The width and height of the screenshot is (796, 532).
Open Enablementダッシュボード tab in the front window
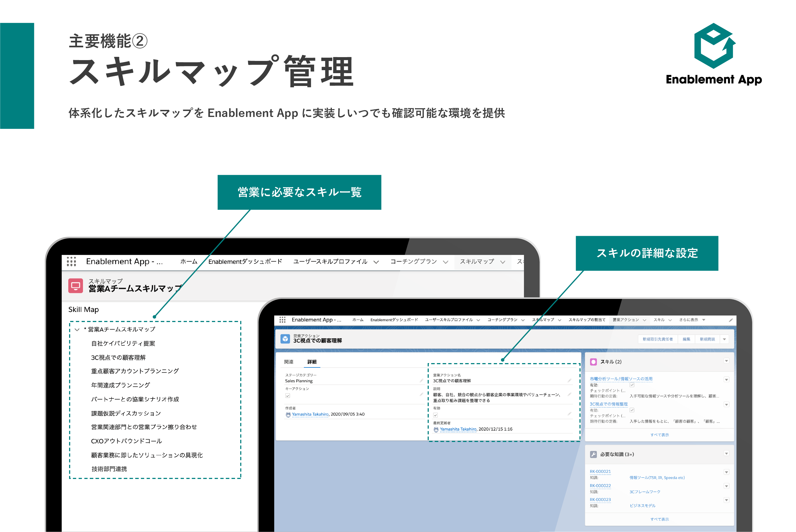tap(394, 320)
